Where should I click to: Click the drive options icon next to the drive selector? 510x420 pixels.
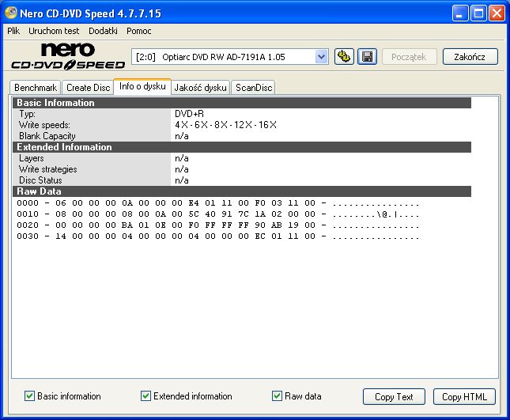344,57
